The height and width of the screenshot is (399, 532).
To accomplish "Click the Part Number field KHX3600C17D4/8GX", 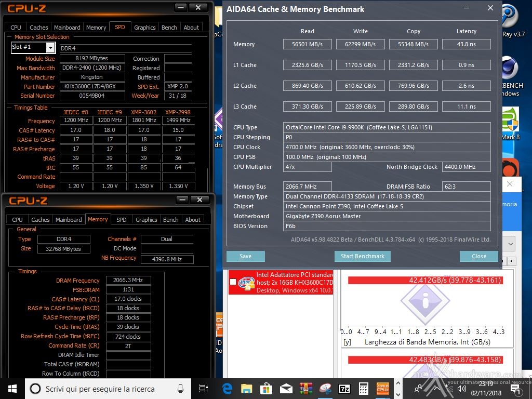I will pyautogui.click(x=92, y=87).
